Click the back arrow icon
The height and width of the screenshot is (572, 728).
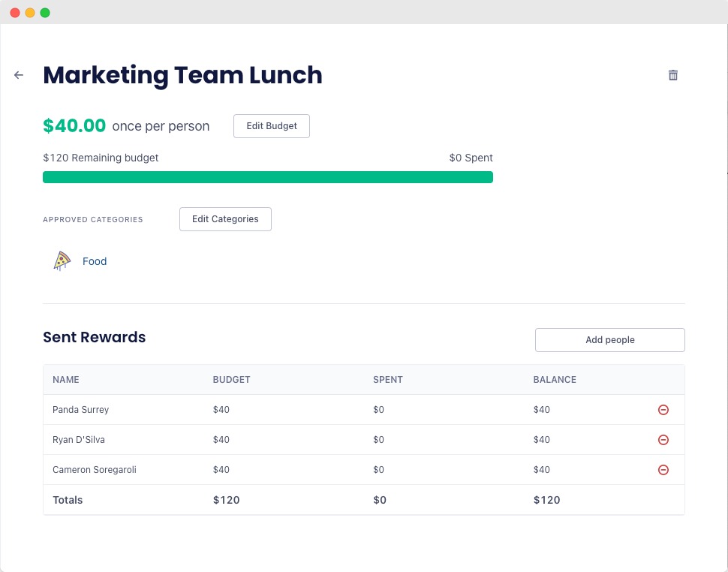pos(19,75)
